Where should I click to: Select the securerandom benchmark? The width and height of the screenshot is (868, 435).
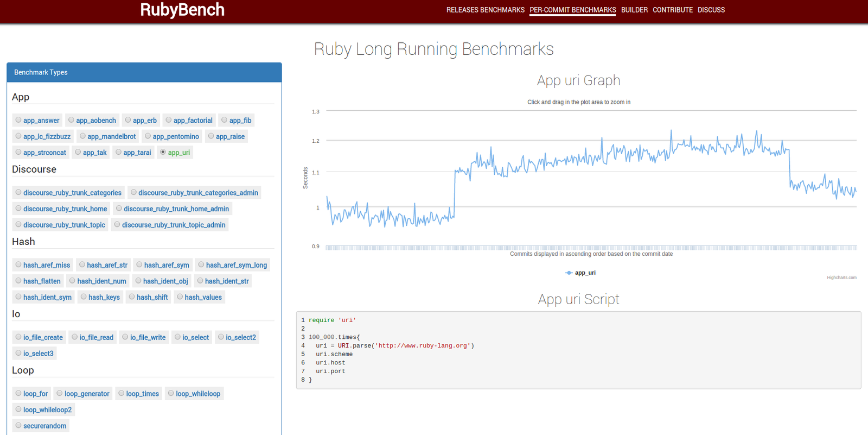coord(41,426)
